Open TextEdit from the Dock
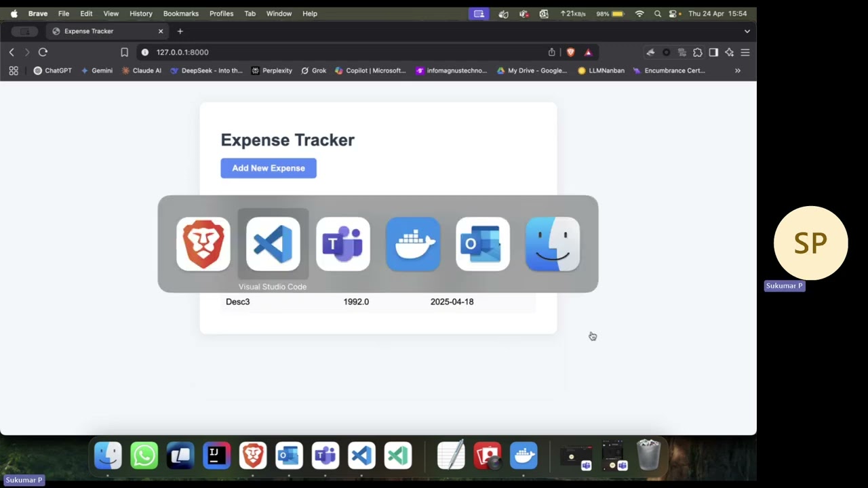 click(x=451, y=455)
